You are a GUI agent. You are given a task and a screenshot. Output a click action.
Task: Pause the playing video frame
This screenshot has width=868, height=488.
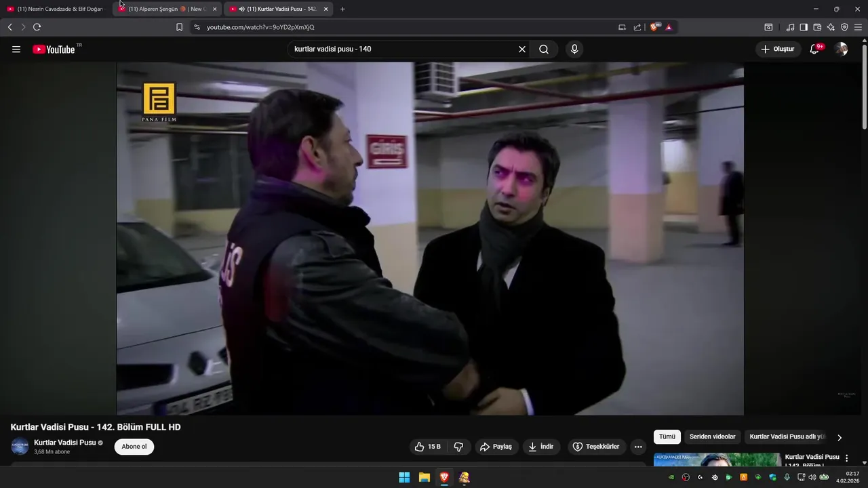pyautogui.click(x=430, y=239)
